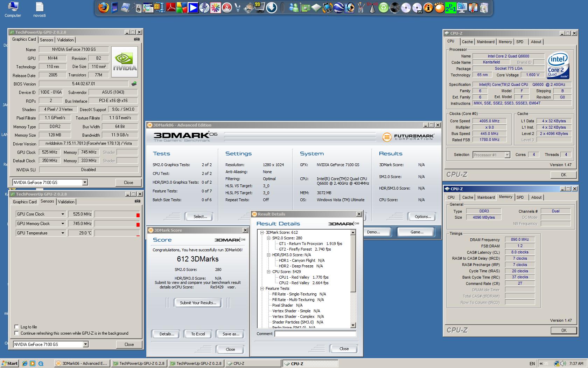Switch to Validation tab in top GPU-Z
The height and width of the screenshot is (368, 588).
pos(65,40)
